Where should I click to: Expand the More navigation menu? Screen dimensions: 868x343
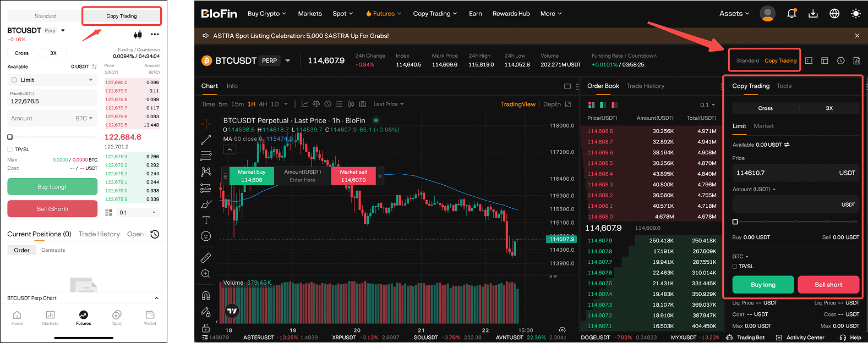[551, 14]
